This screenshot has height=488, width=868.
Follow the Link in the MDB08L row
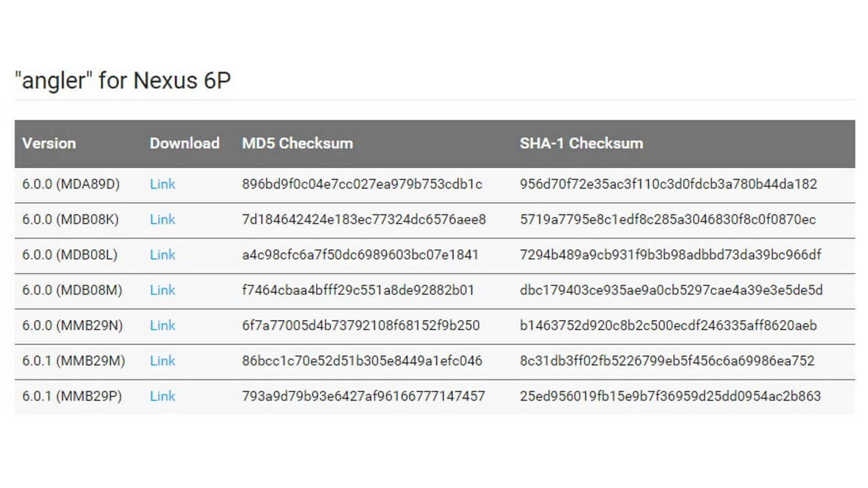[x=163, y=255]
